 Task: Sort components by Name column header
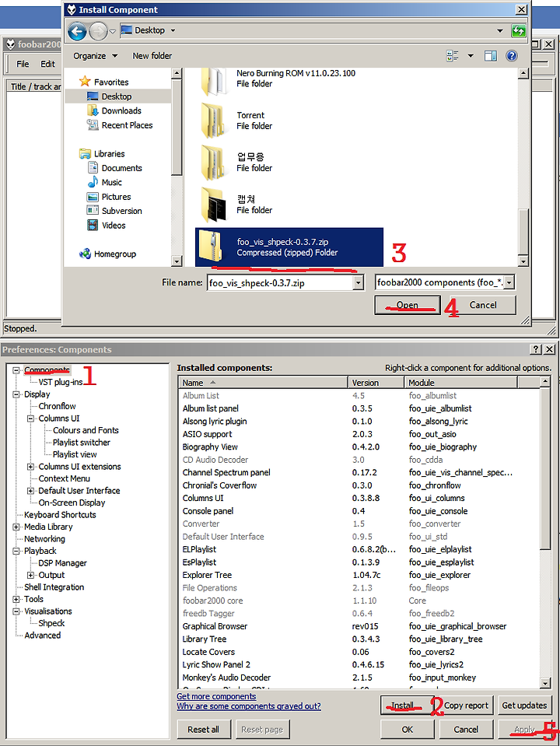coord(263,383)
